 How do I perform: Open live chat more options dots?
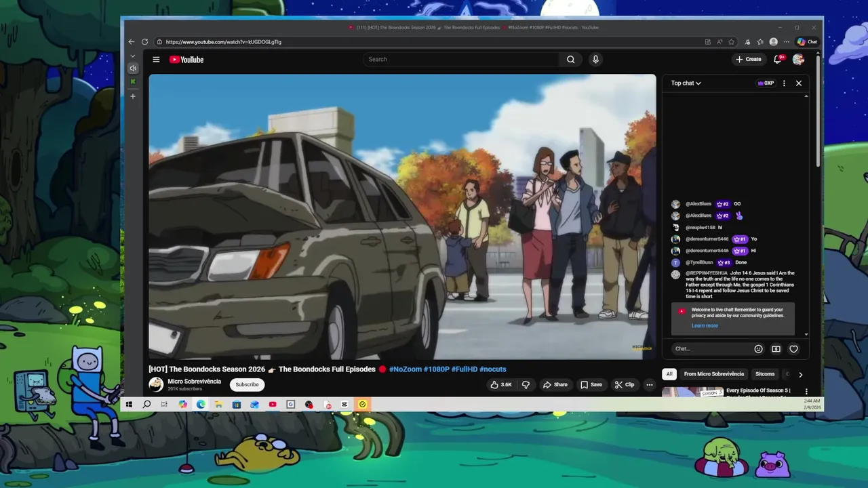784,83
